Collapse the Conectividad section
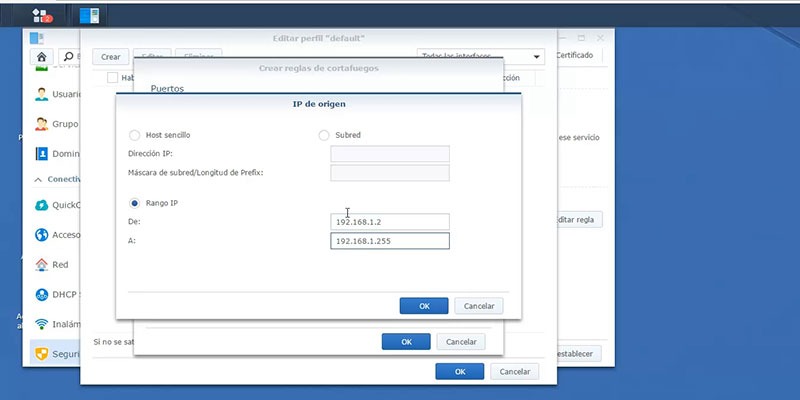Viewport: 800px width, 400px height. [38, 180]
